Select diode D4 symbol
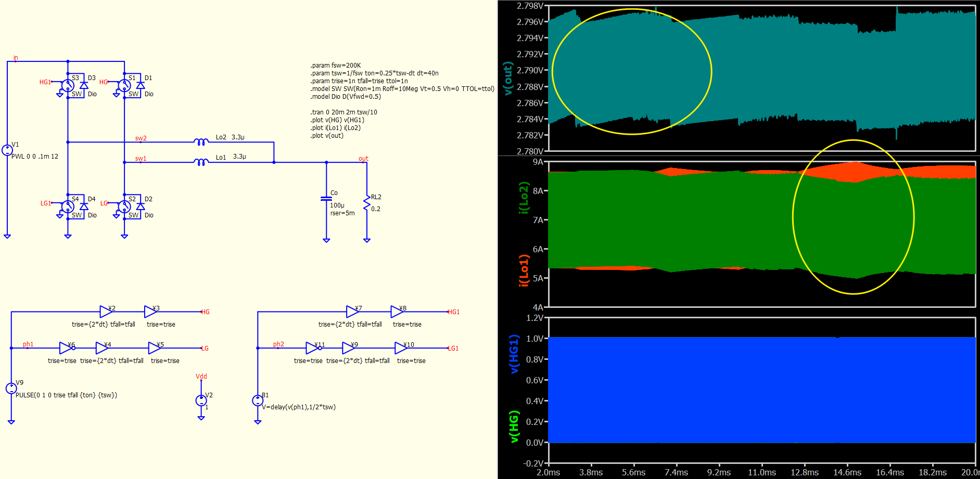The width and height of the screenshot is (980, 479). point(84,206)
